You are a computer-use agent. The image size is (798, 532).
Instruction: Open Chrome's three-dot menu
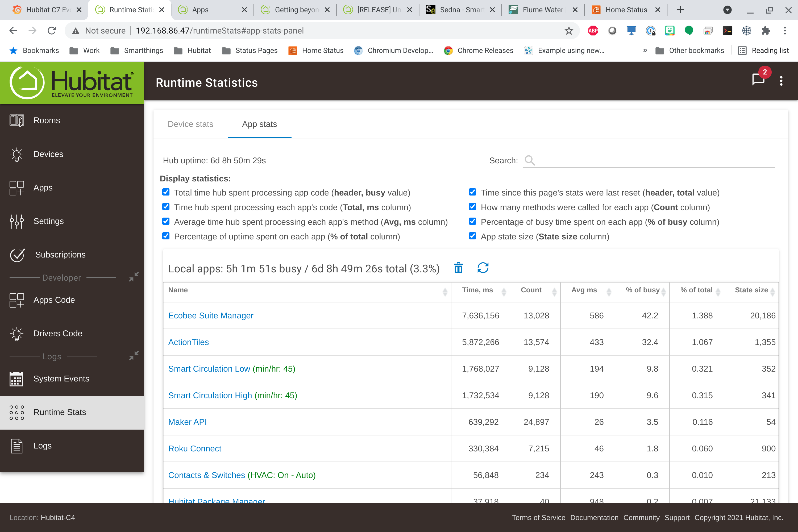pyautogui.click(x=785, y=31)
